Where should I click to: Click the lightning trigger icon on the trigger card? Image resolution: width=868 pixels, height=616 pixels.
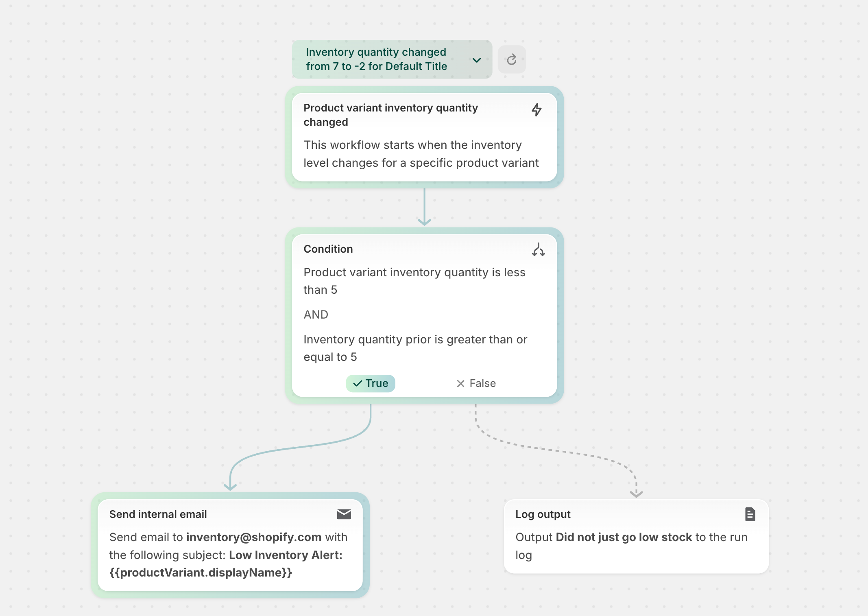[x=537, y=110]
